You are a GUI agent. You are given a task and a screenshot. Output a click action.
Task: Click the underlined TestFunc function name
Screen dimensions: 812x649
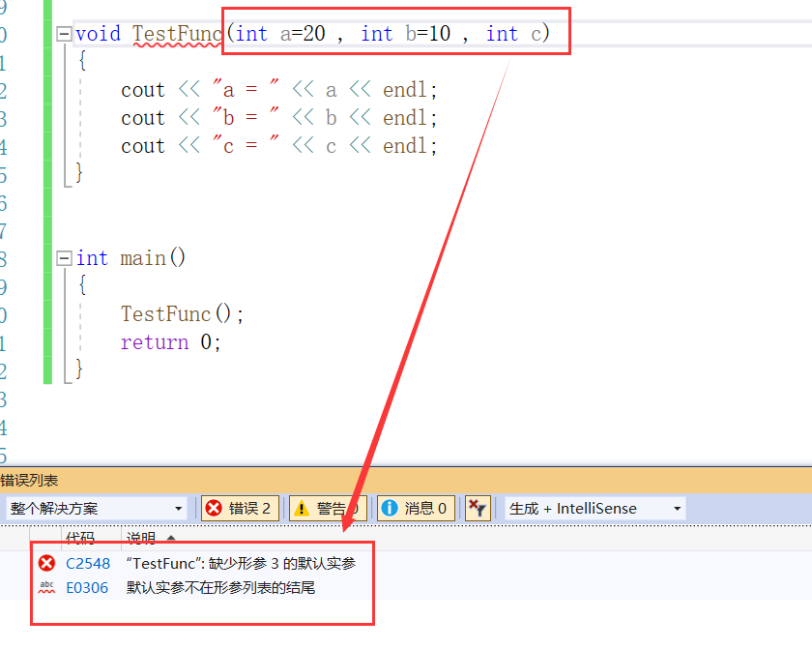[x=178, y=34]
